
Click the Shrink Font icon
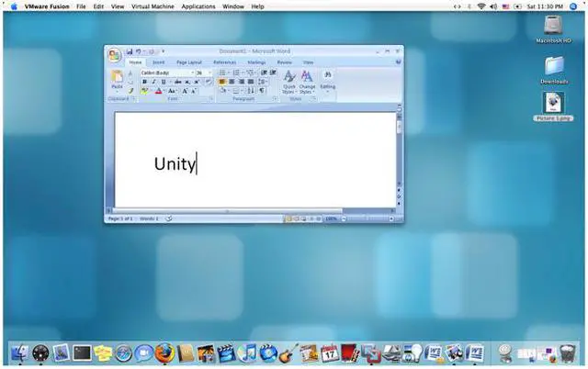pos(194,91)
